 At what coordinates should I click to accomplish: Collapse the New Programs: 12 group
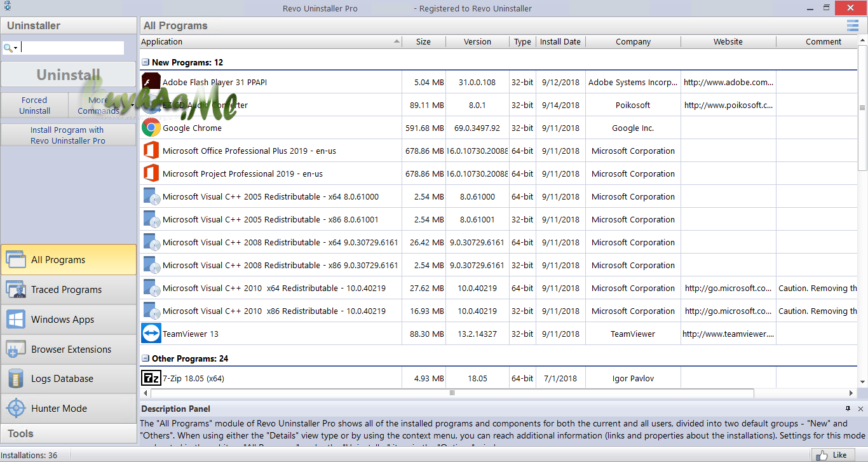pos(146,62)
